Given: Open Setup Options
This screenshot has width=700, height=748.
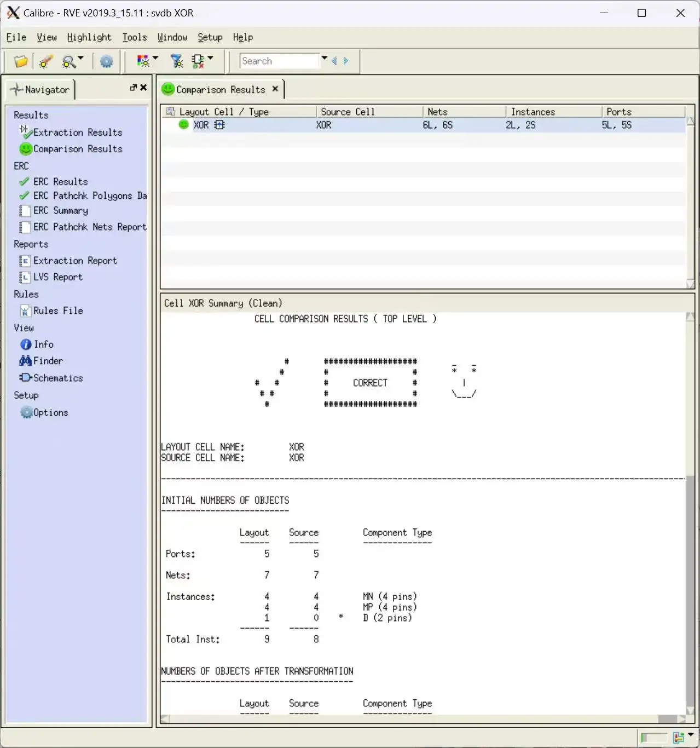Looking at the screenshot, I should coord(51,413).
